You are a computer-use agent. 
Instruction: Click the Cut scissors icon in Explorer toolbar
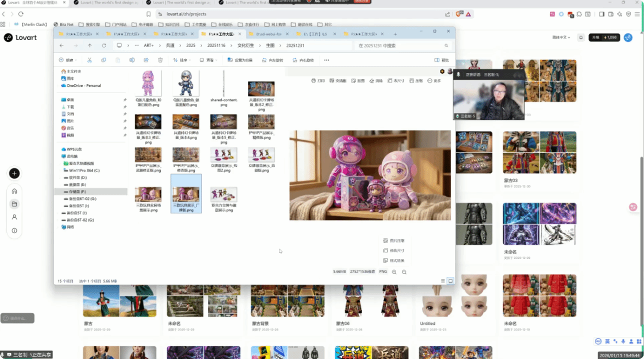click(89, 60)
